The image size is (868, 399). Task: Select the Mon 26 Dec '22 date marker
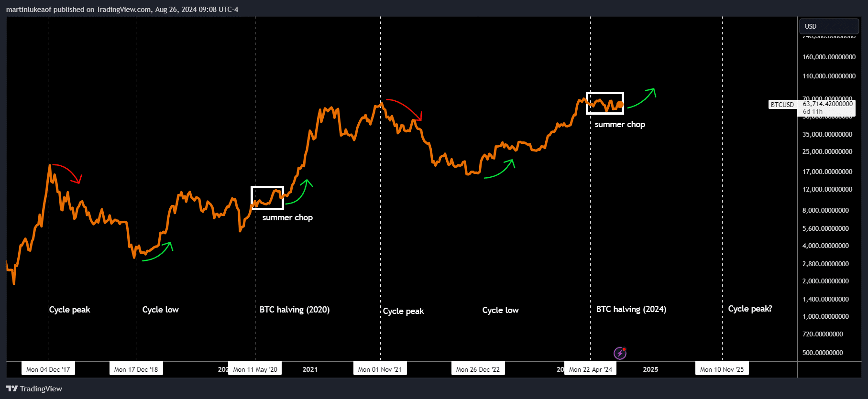(x=478, y=369)
